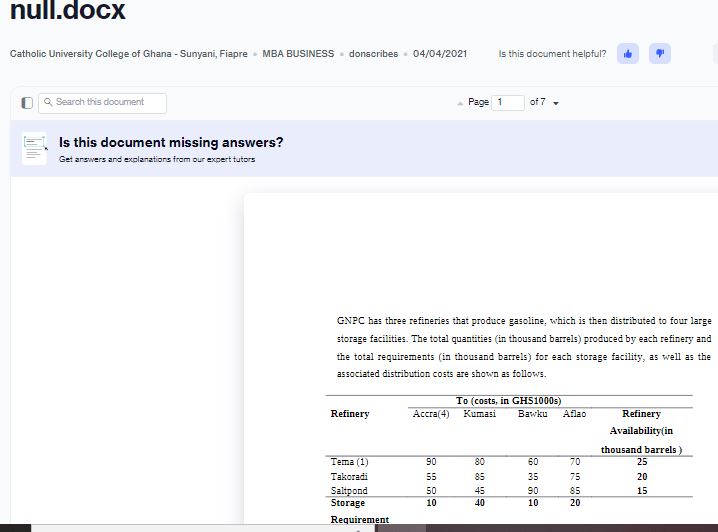This screenshot has height=532, width=718.
Task: Open Catholic University College of Ghana link
Action: (x=129, y=54)
